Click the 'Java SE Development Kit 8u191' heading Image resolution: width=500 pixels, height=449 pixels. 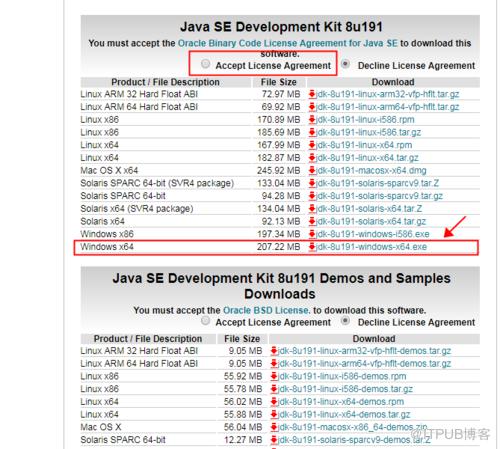pos(281,27)
